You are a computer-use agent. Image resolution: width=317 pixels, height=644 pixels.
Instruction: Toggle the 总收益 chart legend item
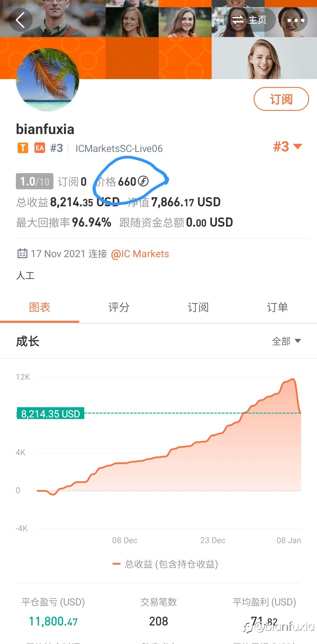[165, 564]
